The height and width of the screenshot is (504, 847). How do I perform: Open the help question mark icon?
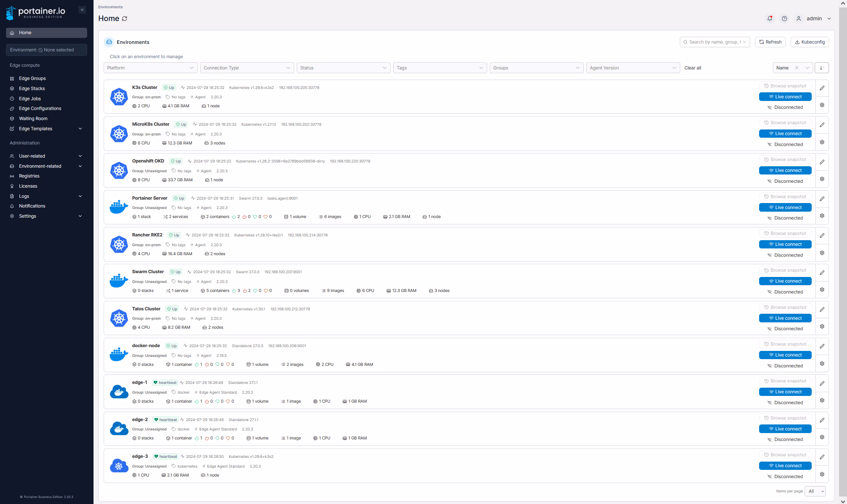tap(784, 18)
